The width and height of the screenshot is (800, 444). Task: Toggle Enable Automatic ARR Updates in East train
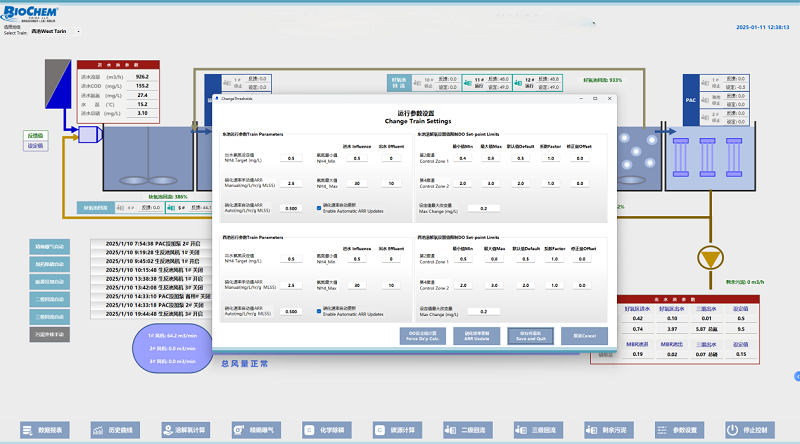(x=319, y=208)
